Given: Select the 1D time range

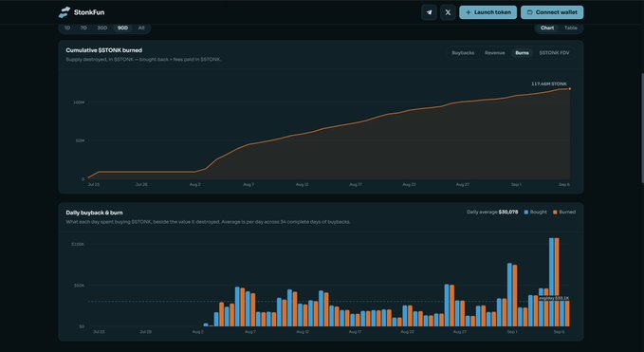Looking at the screenshot, I should [67, 28].
